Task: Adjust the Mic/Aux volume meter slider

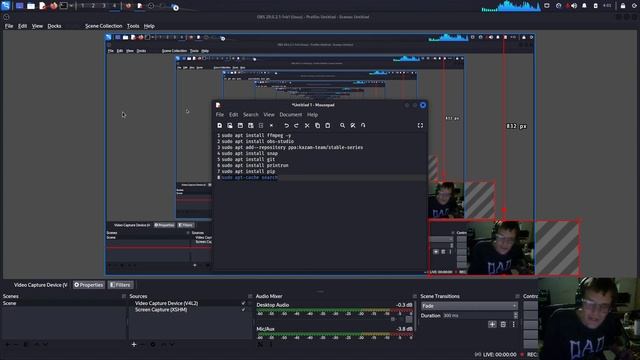Action: [335, 335]
